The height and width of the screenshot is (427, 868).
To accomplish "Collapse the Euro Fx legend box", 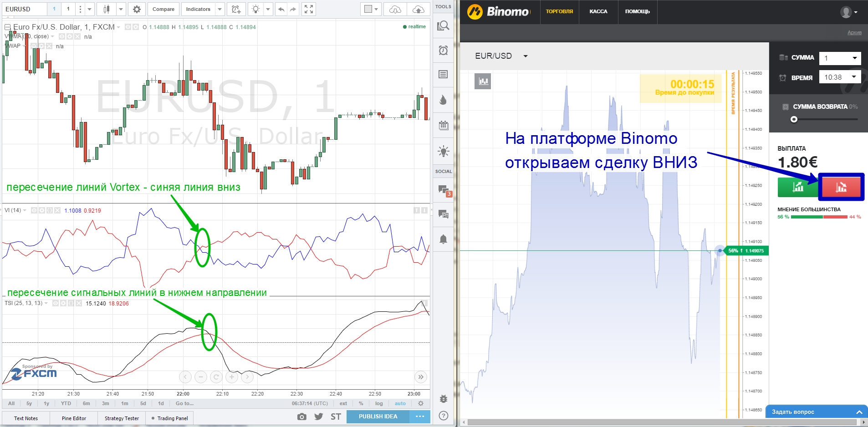I will click(8, 27).
